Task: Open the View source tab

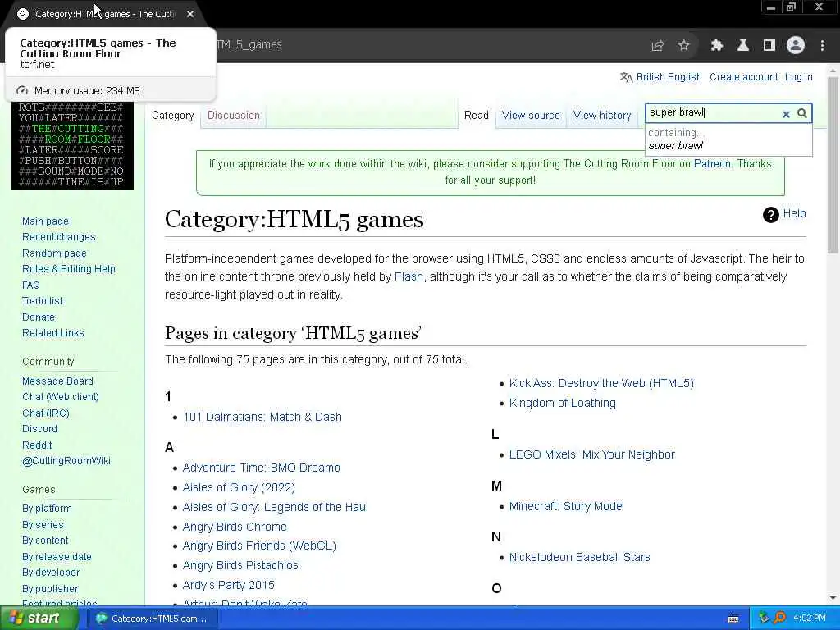Action: click(x=531, y=115)
